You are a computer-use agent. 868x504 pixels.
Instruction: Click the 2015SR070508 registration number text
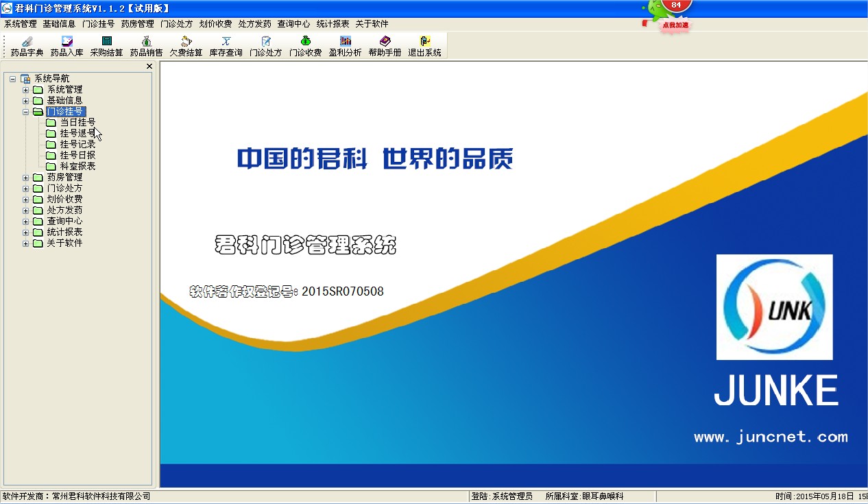(x=343, y=291)
